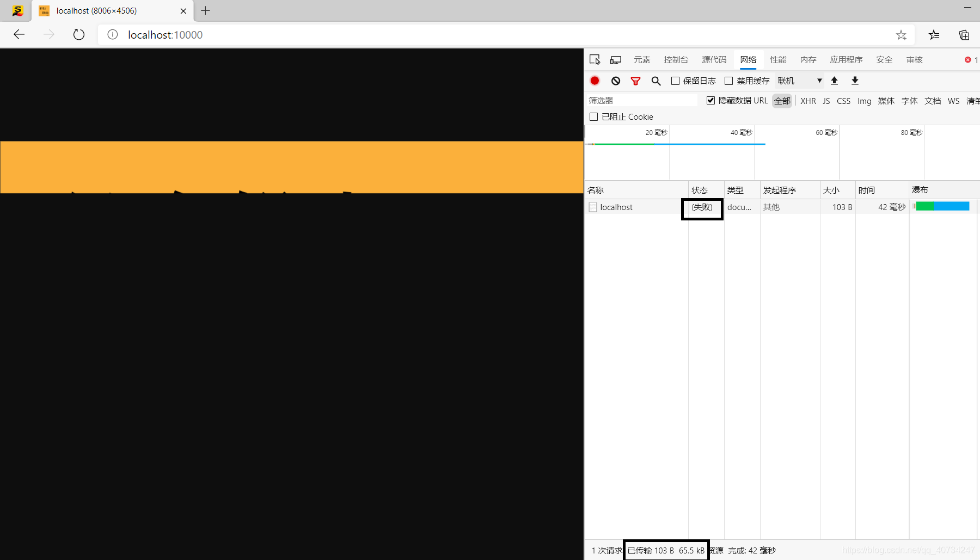Close the localhost tab
This screenshot has height=560, width=980.
coord(183,11)
